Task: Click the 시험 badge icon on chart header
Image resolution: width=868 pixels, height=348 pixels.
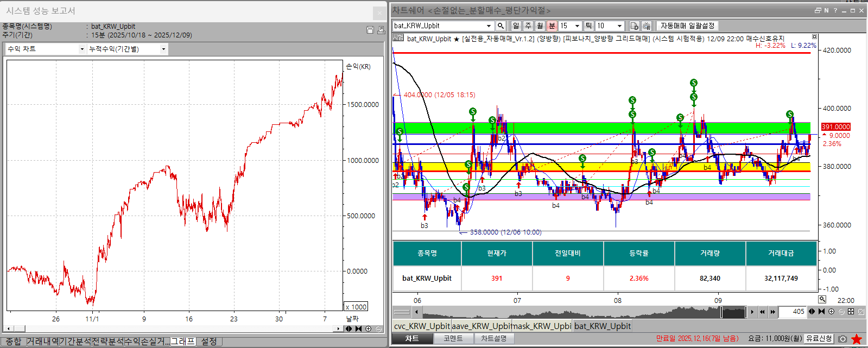Action: [398, 38]
